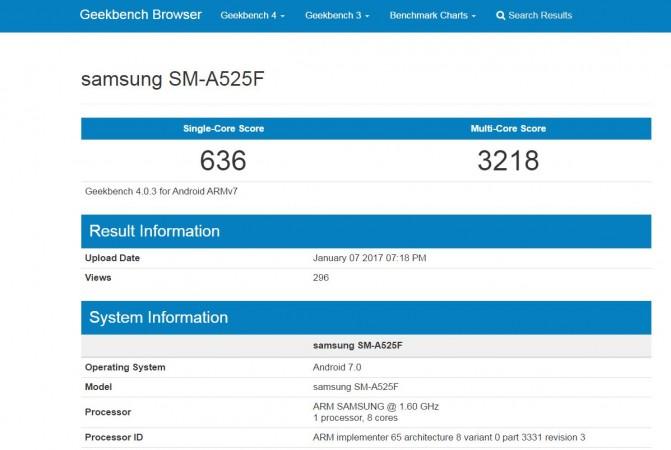Click the Model row label
Image resolution: width=671 pixels, height=450 pixels.
[98, 387]
